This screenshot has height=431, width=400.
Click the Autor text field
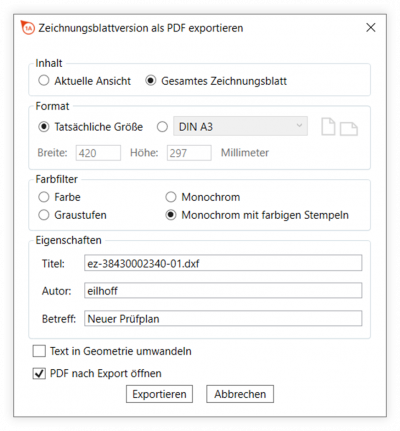pos(223,291)
